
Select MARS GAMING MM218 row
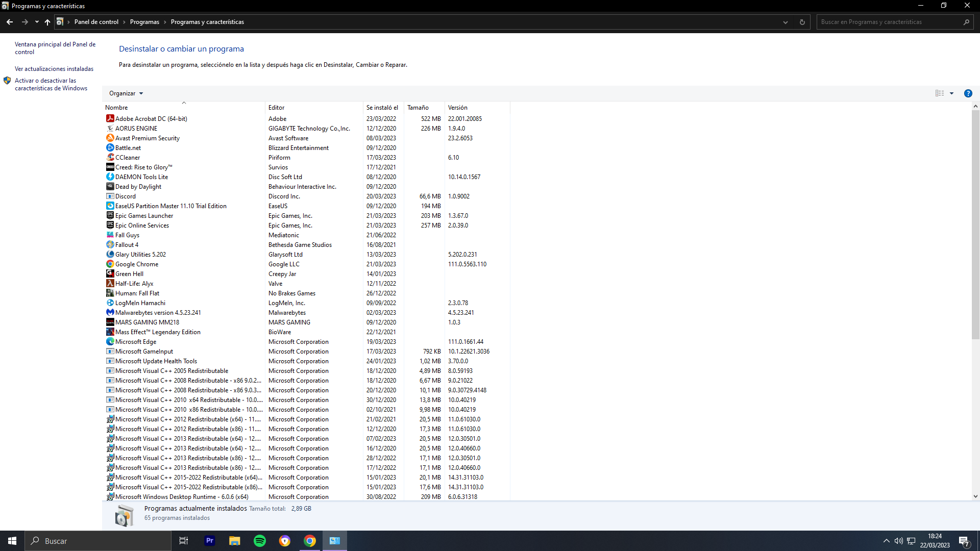click(306, 322)
